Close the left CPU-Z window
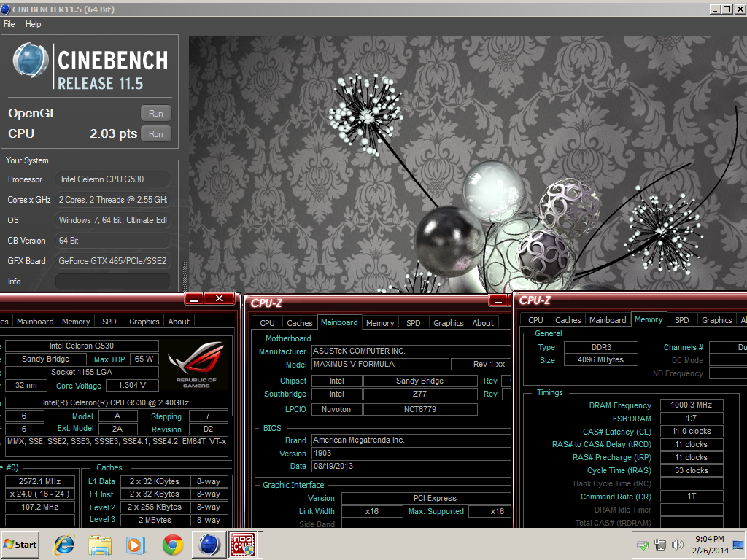 point(219,298)
